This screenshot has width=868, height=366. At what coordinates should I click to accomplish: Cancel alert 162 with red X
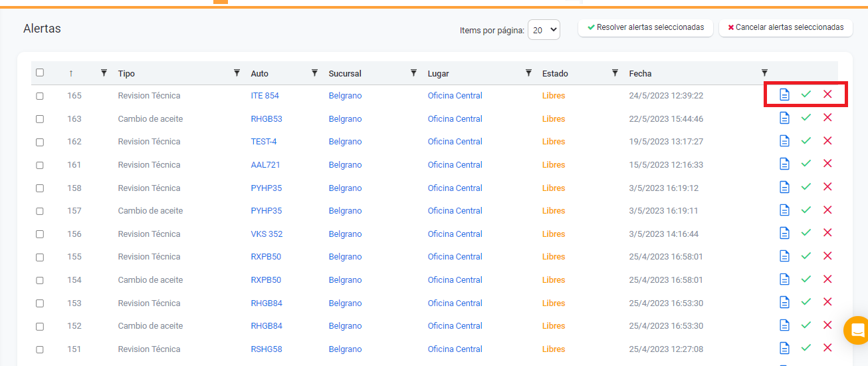point(827,141)
